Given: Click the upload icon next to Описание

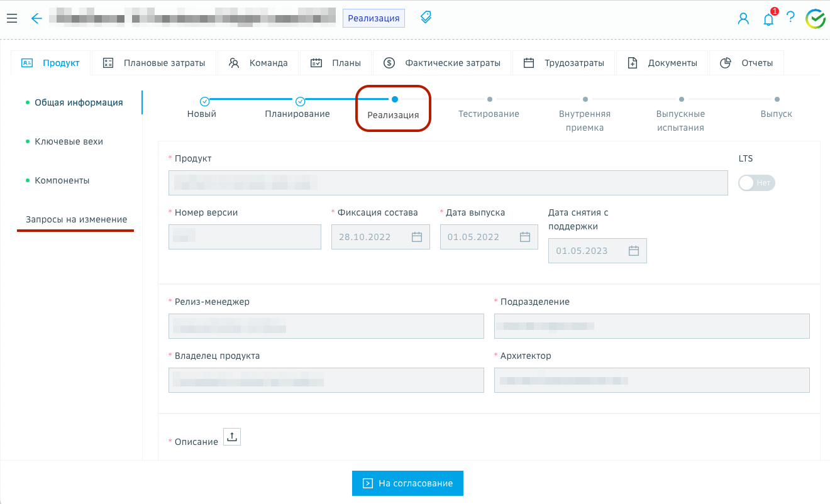Looking at the screenshot, I should coord(232,437).
